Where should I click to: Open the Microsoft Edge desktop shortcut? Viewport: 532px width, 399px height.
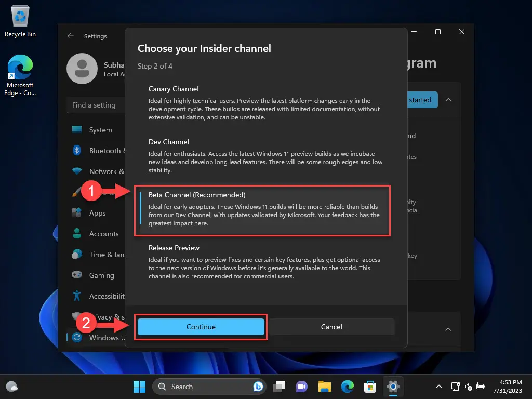[20, 75]
